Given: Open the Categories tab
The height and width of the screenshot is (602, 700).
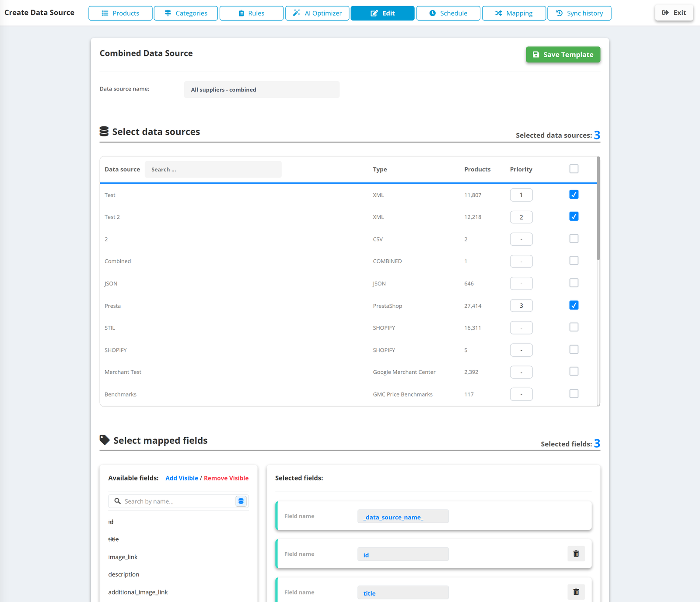Looking at the screenshot, I should [x=186, y=13].
